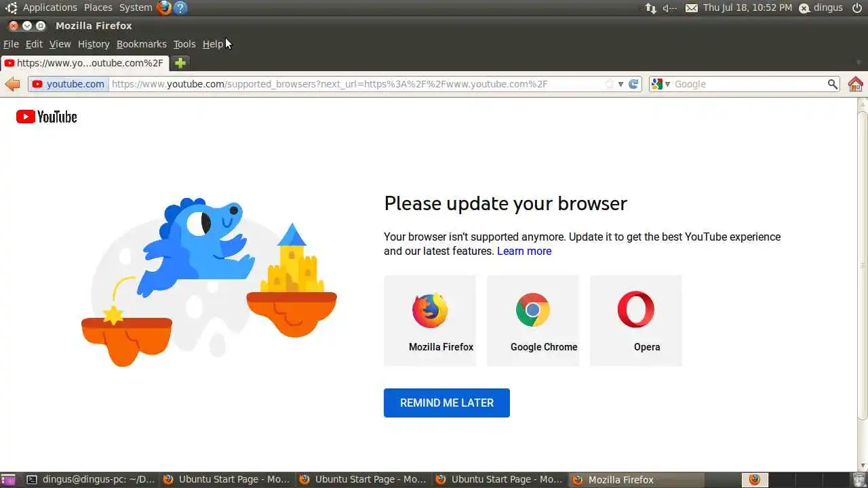Open new tab with green plus icon
This screenshot has height=488, width=868.
click(x=180, y=63)
